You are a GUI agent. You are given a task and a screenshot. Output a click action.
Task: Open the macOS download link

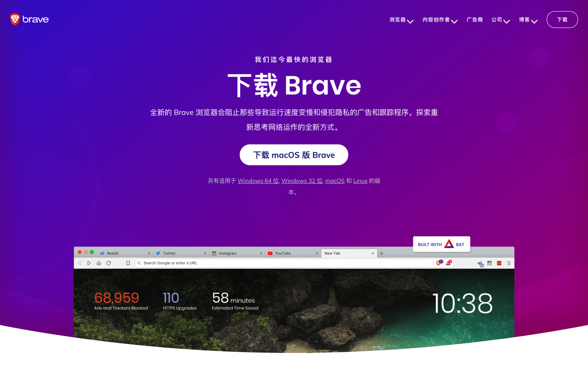[335, 181]
